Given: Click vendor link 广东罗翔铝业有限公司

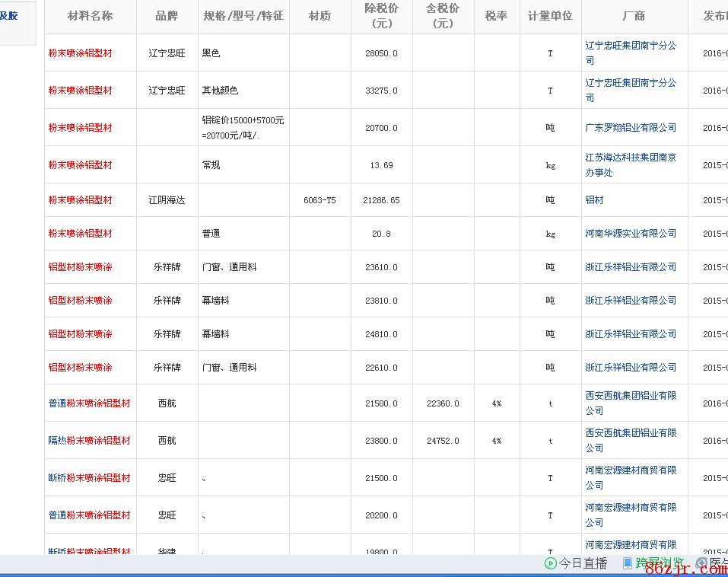Looking at the screenshot, I should click(x=630, y=128).
